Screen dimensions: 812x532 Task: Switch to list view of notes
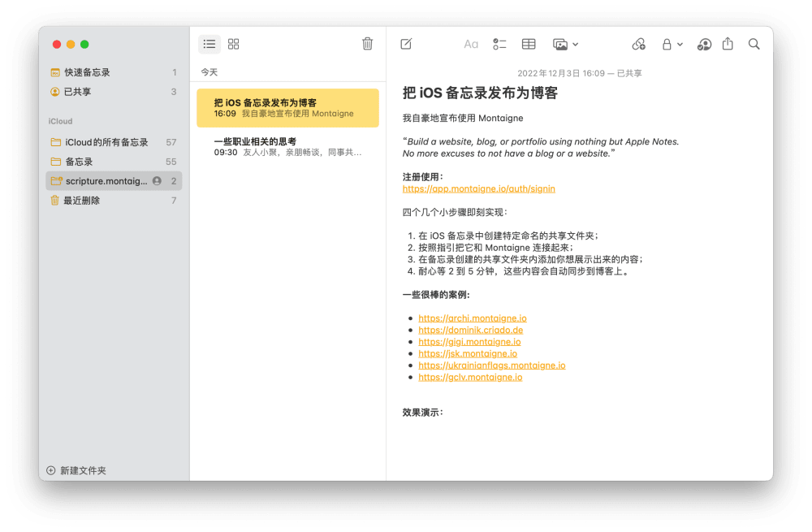click(209, 44)
